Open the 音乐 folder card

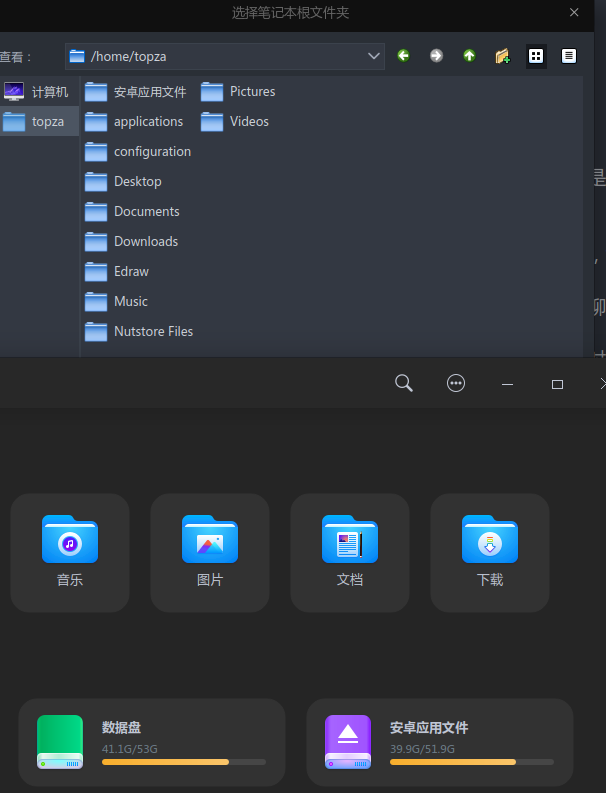pyautogui.click(x=70, y=553)
